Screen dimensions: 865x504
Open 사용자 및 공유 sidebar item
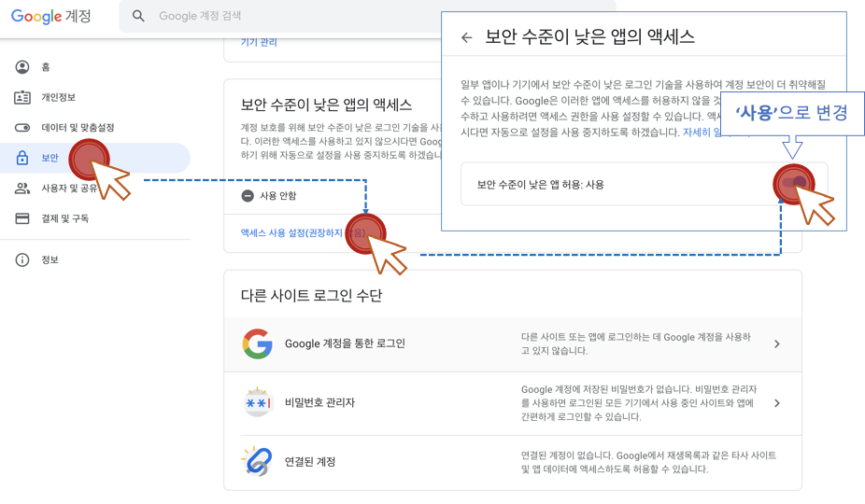[95, 189]
